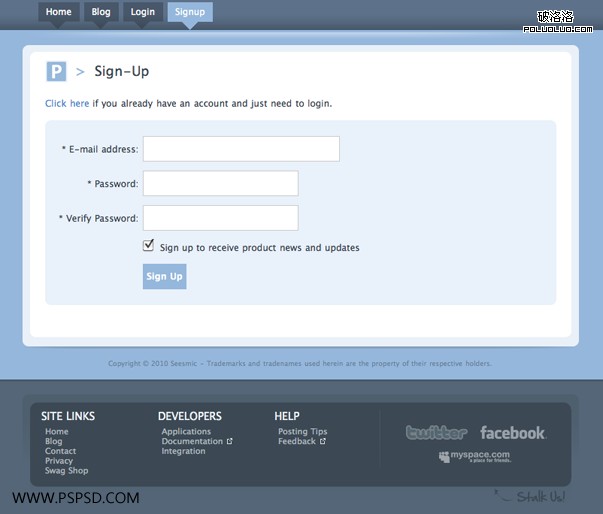
Task: Select the Signup tab
Action: click(x=189, y=13)
